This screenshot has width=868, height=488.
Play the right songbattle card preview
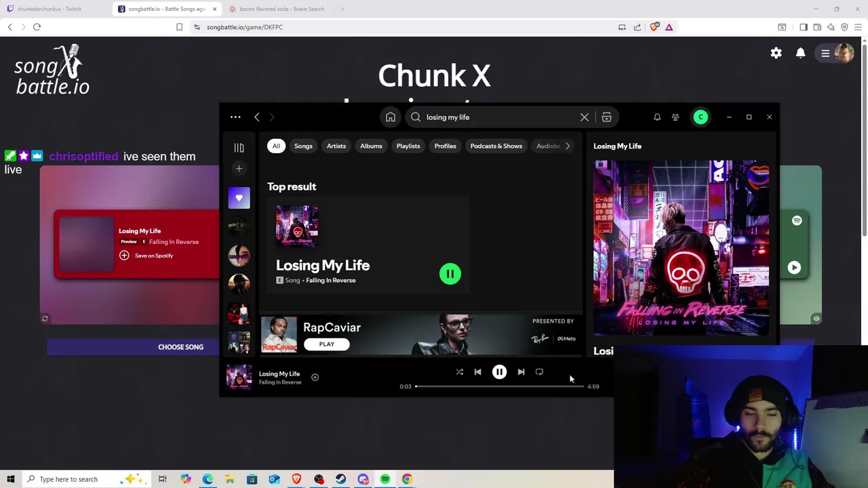coord(794,268)
